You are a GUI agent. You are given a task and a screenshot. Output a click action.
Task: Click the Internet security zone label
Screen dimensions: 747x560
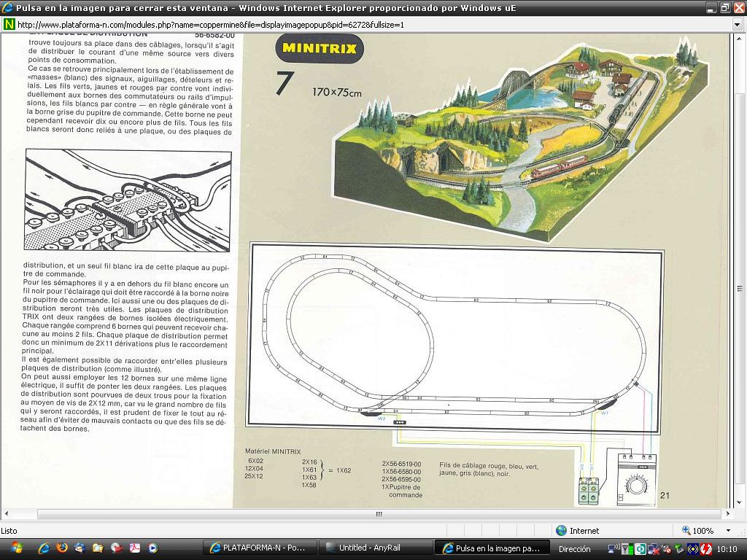pyautogui.click(x=584, y=531)
